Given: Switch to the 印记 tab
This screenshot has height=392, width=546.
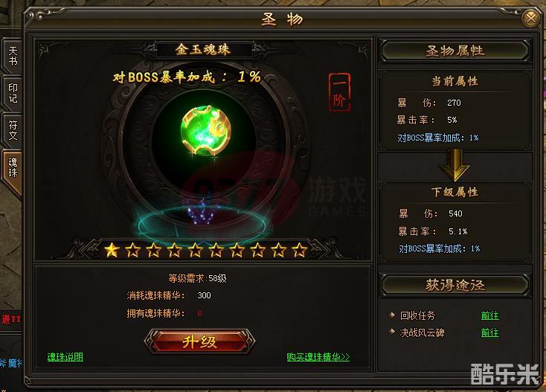Looking at the screenshot, I should click(x=13, y=93).
